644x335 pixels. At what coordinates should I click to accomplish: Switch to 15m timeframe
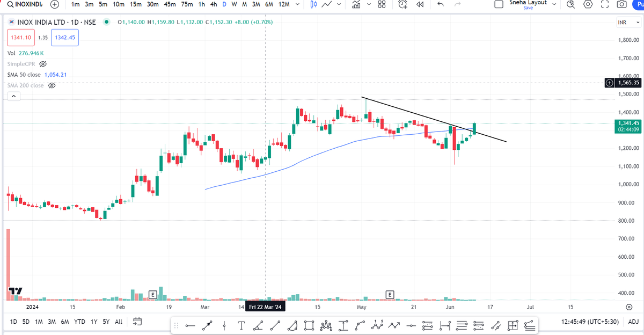pos(136,4)
